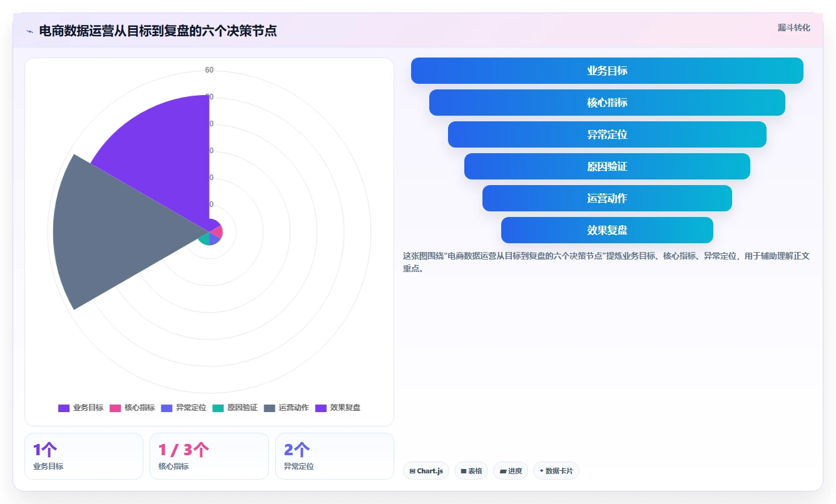
Task: Hide the 效果复盘 series via its legend label
Action: (x=345, y=408)
